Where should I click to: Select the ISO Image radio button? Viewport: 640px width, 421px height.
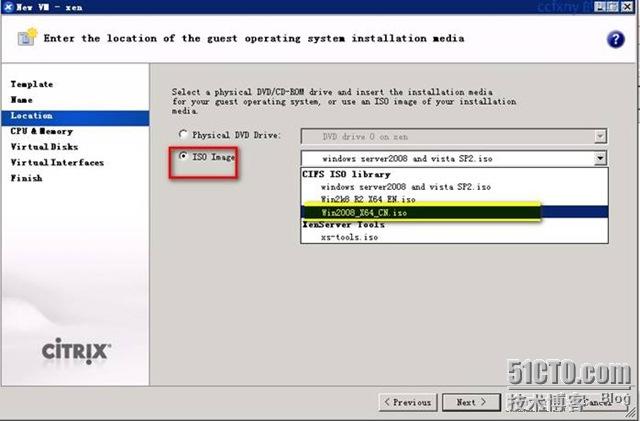click(x=182, y=157)
